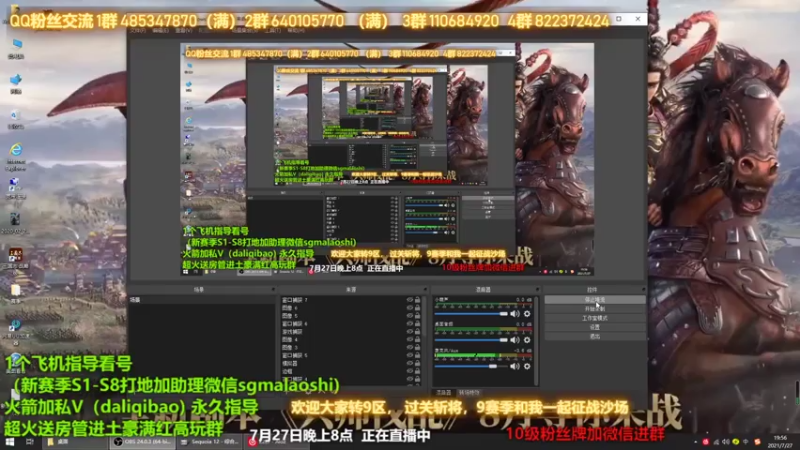Open the 帮助(H) menu in OBS
Viewport: 800px width, 450px height.
pyautogui.click(x=296, y=31)
